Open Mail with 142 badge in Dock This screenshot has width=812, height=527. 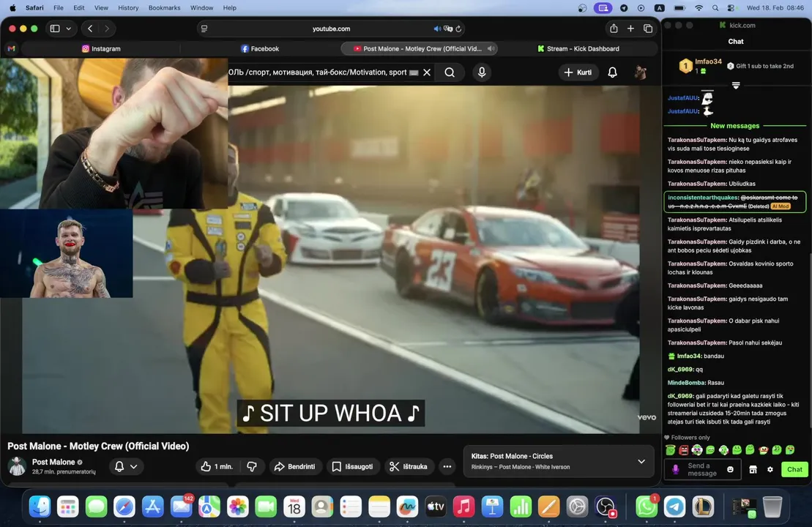[181, 507]
